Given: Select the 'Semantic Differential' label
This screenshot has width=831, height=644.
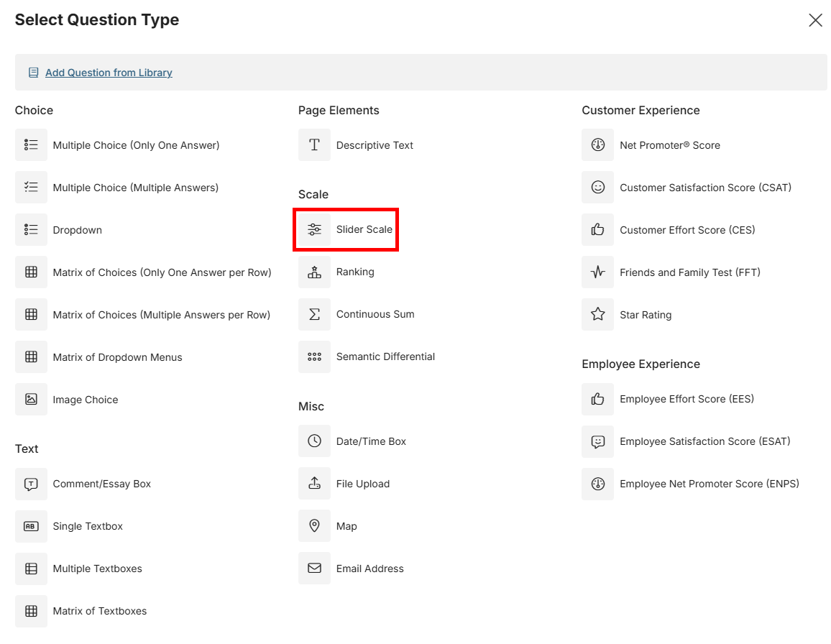Looking at the screenshot, I should 386,356.
